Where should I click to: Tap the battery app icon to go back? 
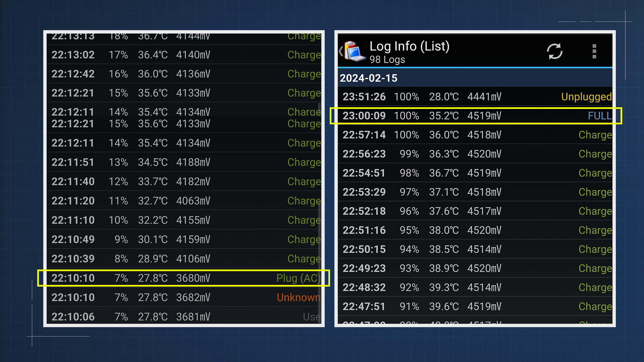coord(352,51)
